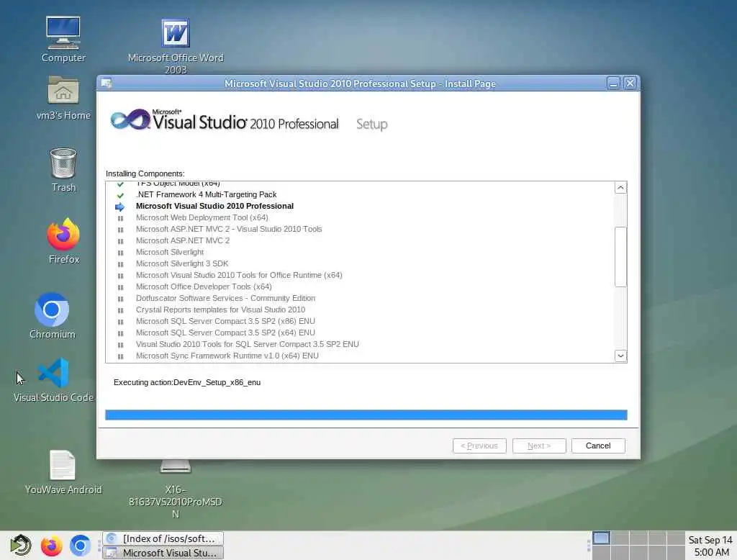737x560 pixels.
Task: Click the Cancel button
Action: (598, 446)
